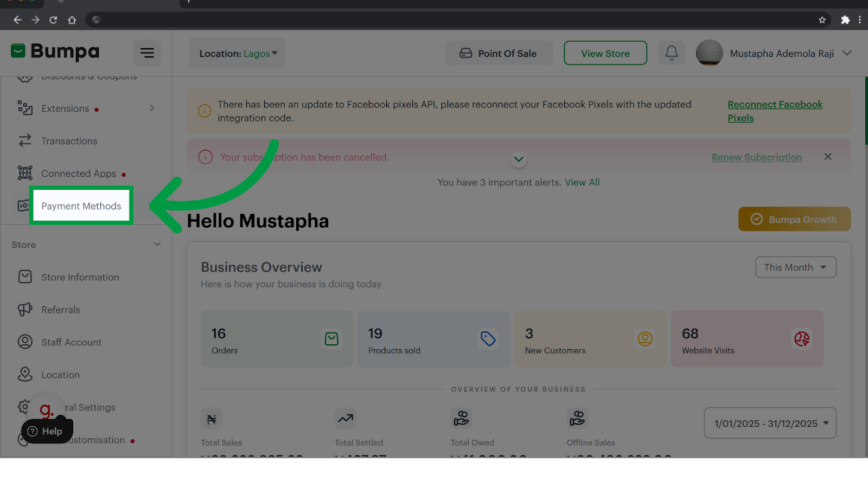This screenshot has height=488, width=868.
Task: Open Store Information page
Action: [x=80, y=277]
